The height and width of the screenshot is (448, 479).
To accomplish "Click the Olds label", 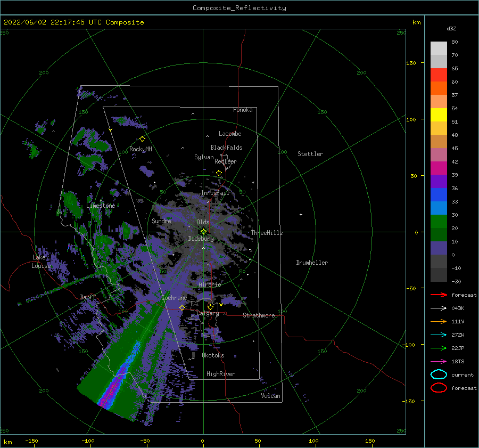I will pyautogui.click(x=203, y=222).
